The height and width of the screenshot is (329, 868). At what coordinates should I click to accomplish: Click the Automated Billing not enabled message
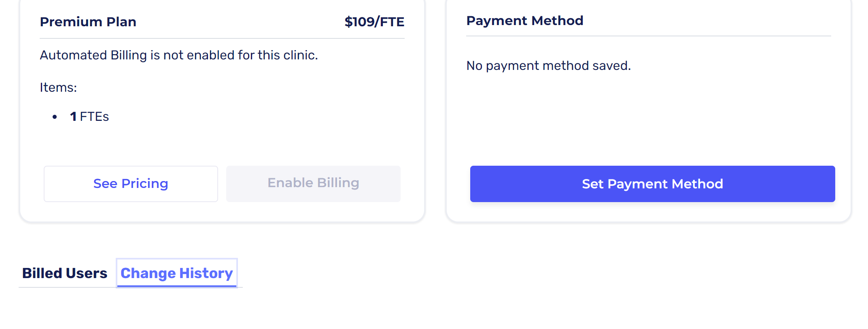pyautogui.click(x=178, y=55)
